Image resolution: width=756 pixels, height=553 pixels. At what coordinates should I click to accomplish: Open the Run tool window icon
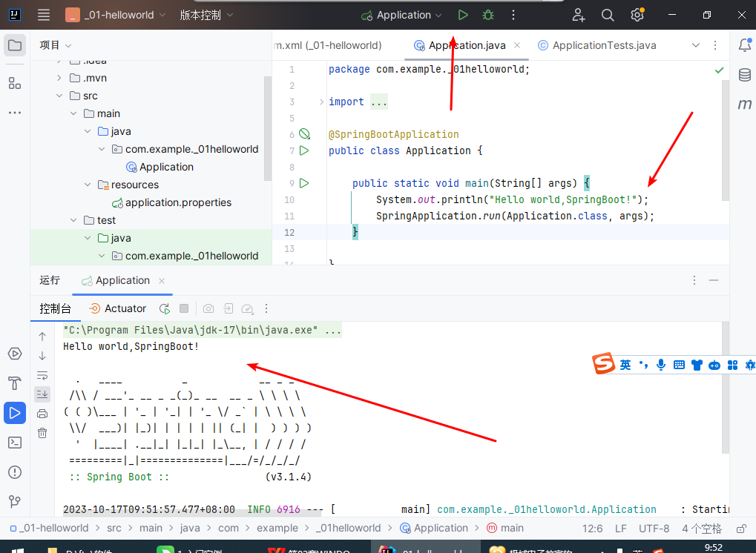coord(15,413)
